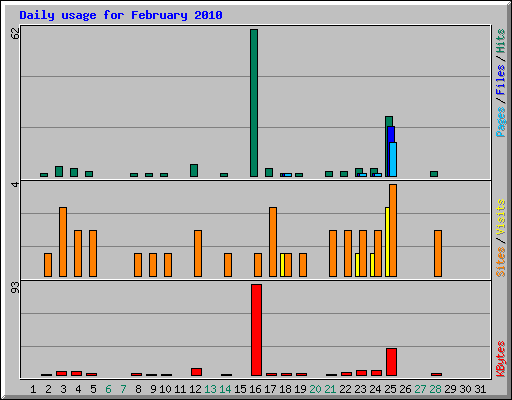The height and width of the screenshot is (400, 512).
Task: Click the orange Sites bar for day 12
Action: click(x=198, y=253)
